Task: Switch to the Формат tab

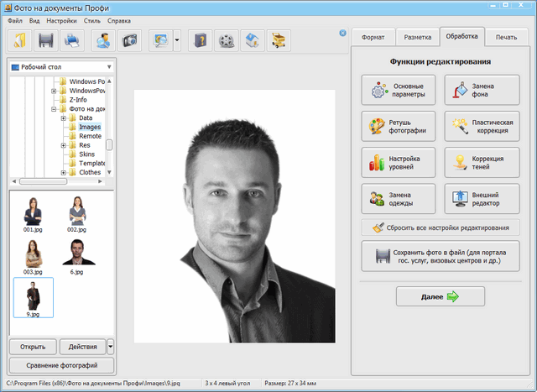Action: pyautogui.click(x=372, y=38)
